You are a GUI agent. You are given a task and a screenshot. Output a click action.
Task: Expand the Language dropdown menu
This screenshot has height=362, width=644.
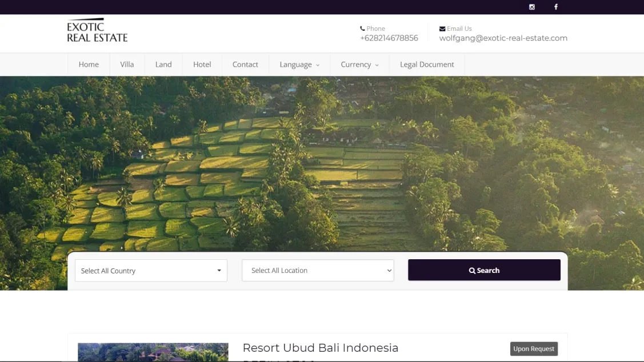pos(299,65)
